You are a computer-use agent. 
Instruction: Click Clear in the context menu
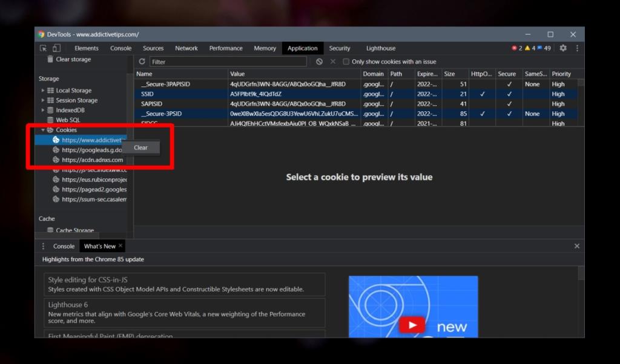pyautogui.click(x=140, y=147)
